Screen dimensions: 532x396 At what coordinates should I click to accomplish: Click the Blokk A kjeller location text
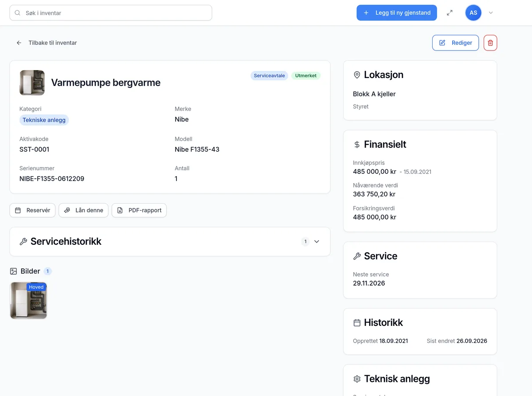[x=374, y=94]
